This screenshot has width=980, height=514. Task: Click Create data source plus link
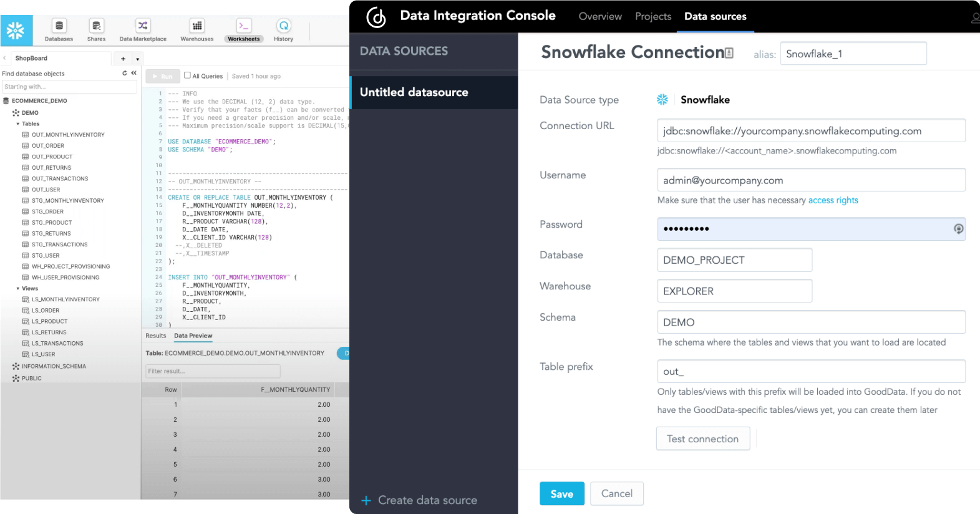pyautogui.click(x=420, y=500)
